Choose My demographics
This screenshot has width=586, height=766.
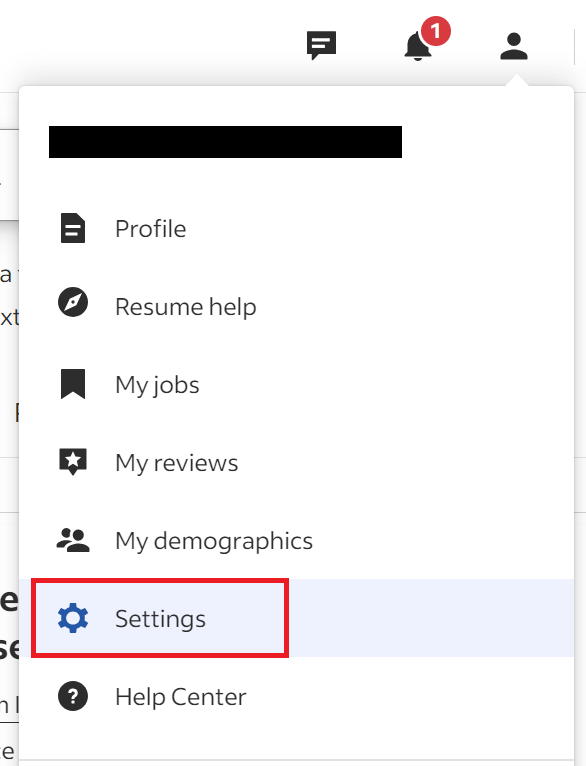click(296, 540)
